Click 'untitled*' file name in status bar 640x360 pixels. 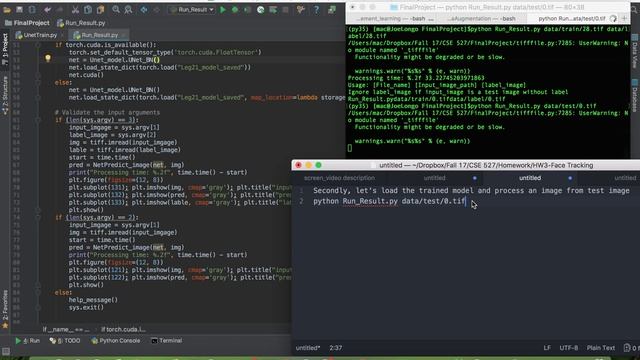pos(308,348)
